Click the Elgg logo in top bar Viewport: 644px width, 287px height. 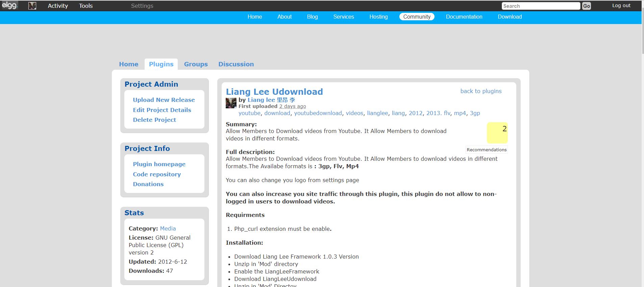9,5
